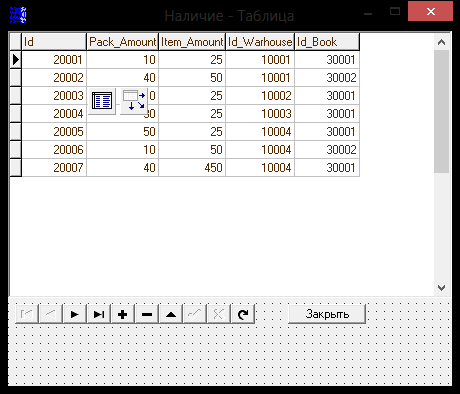Post edit checkmark navigator button
The image size is (460, 394).
(195, 314)
